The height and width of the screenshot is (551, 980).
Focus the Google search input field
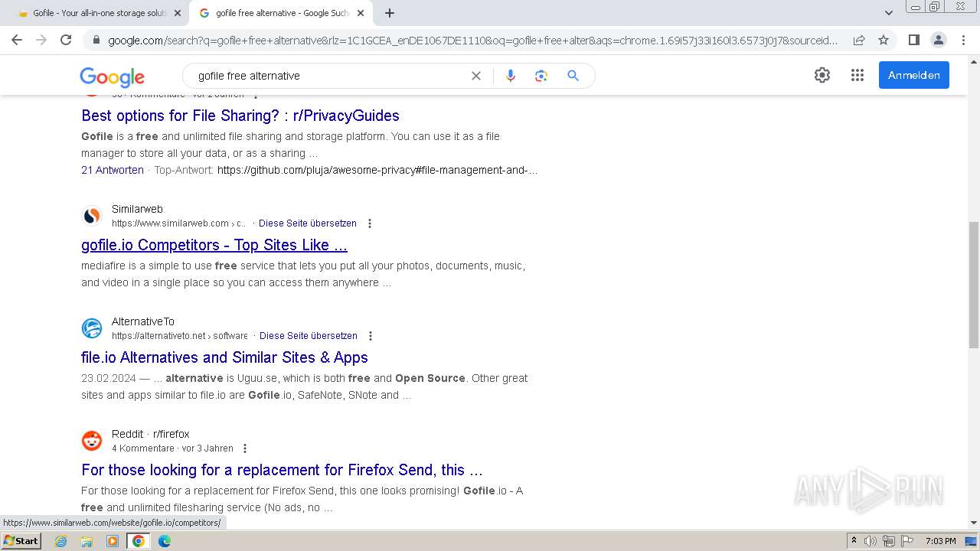329,76
